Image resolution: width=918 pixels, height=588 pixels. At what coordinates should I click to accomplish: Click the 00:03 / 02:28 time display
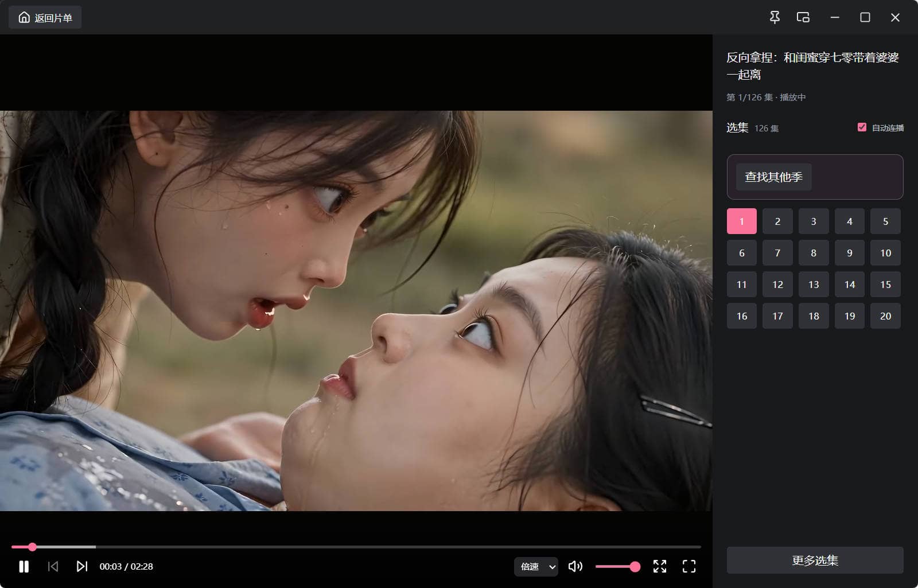126,566
